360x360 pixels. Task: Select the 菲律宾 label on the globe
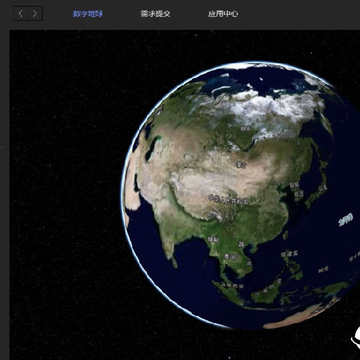(289, 254)
